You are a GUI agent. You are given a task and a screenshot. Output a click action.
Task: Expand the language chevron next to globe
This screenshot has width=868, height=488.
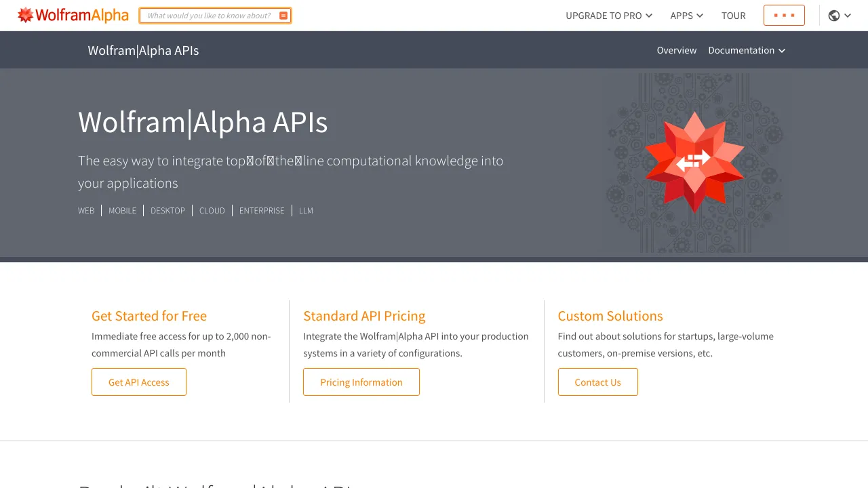coord(848,16)
